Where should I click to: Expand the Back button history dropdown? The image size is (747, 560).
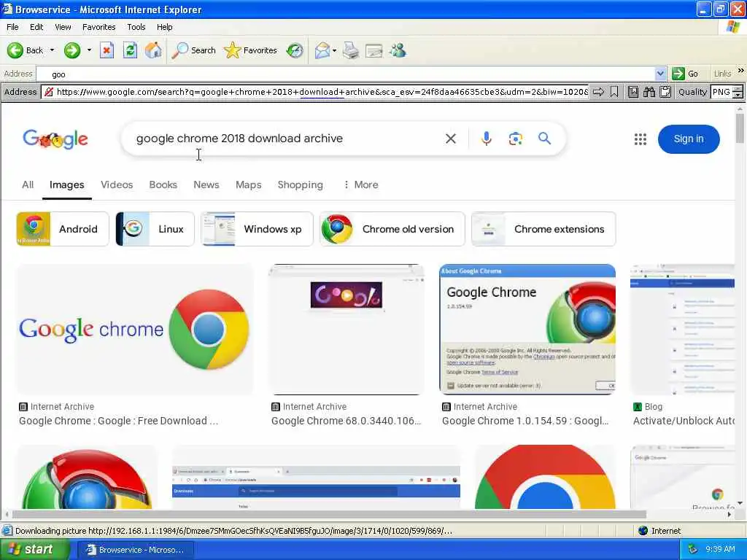click(x=52, y=50)
